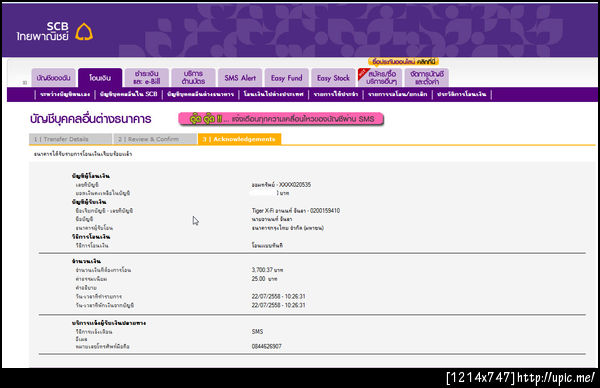Open the บัญชีของฉัน main tab
The image size is (600, 388).
(54, 78)
